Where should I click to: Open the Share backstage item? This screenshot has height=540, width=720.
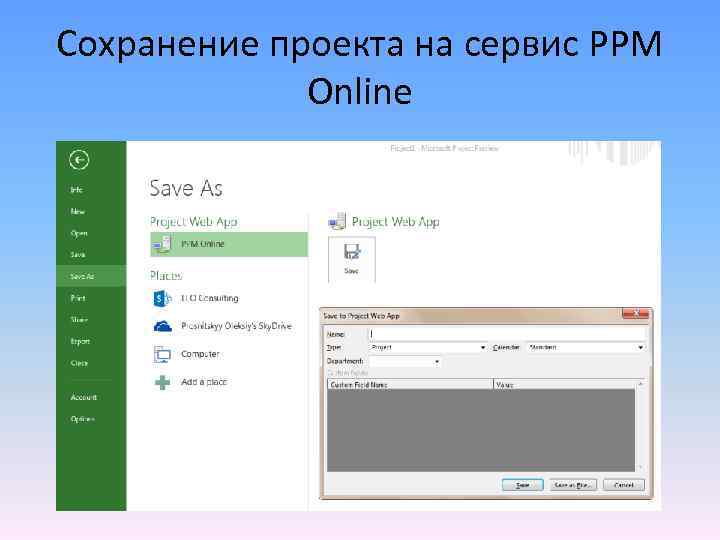coord(79,320)
